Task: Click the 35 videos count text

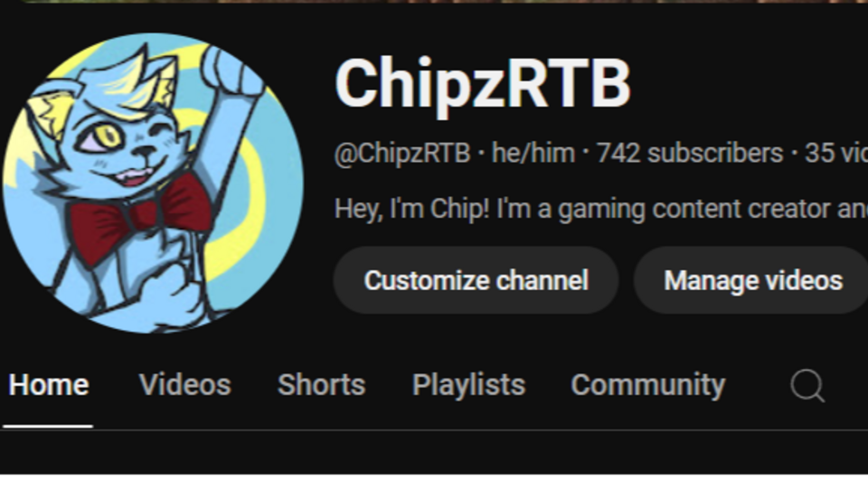Action: click(x=835, y=154)
